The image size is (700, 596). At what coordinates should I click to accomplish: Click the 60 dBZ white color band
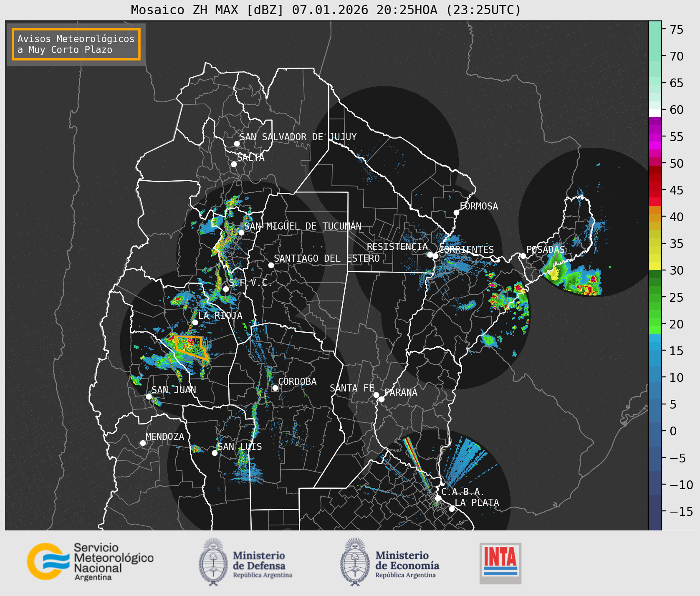coord(655,113)
